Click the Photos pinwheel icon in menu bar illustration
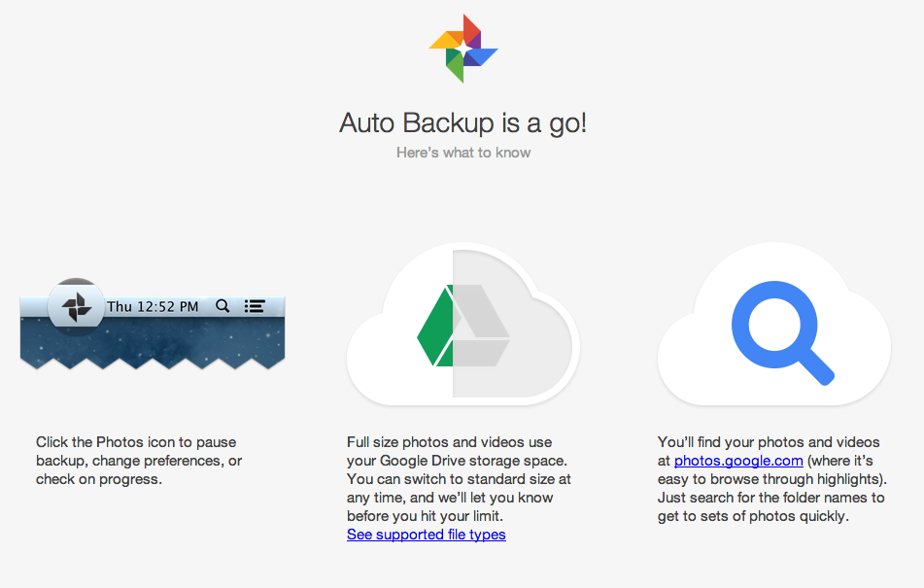This screenshot has width=924, height=588. [76, 307]
